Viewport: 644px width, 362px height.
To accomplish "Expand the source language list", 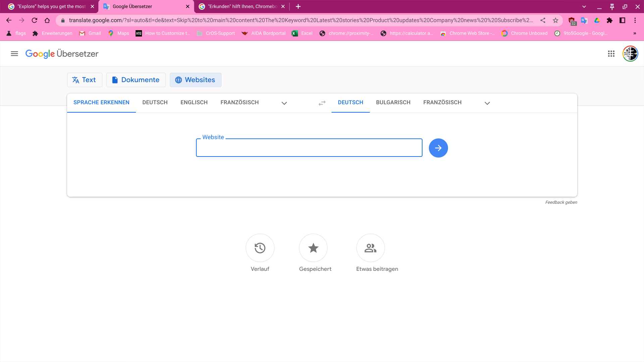I will [x=284, y=103].
